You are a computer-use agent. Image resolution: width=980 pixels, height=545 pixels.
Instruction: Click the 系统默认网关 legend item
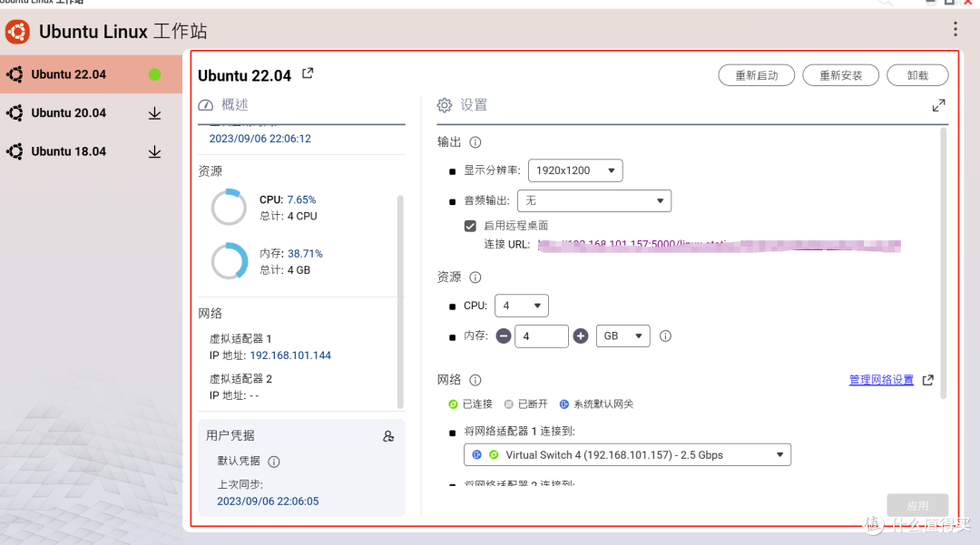(596, 404)
